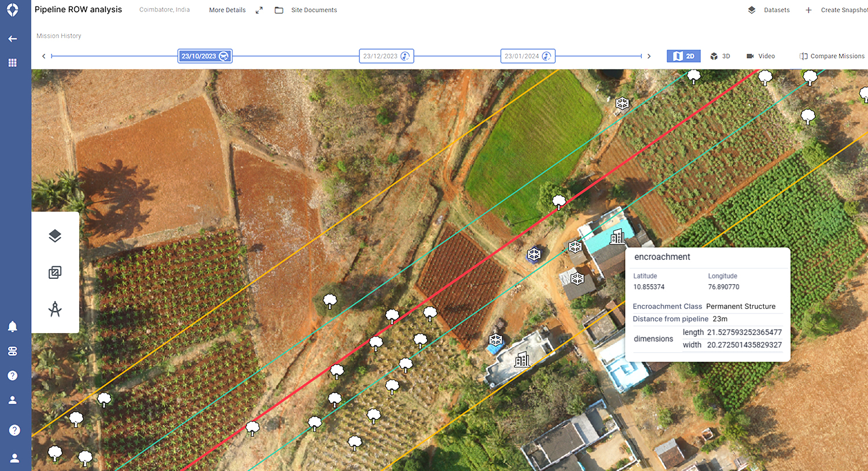Select the 23/12/2023 mission on the timeline
868x471 pixels.
pos(386,56)
